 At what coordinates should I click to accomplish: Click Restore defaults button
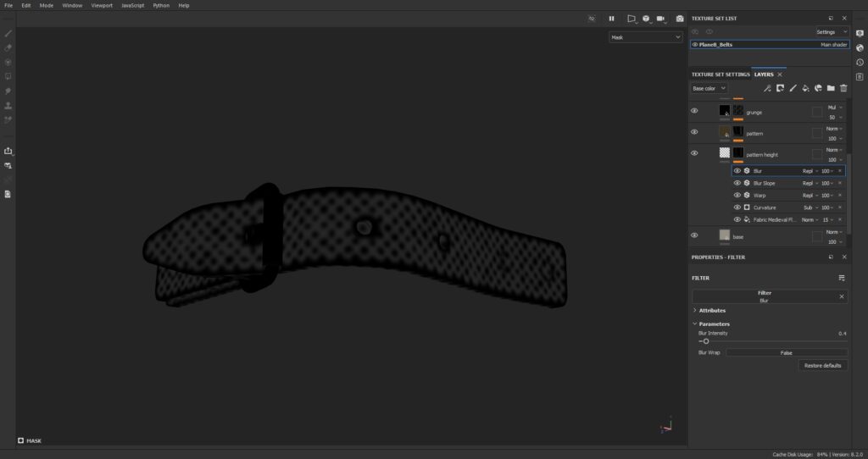point(822,366)
